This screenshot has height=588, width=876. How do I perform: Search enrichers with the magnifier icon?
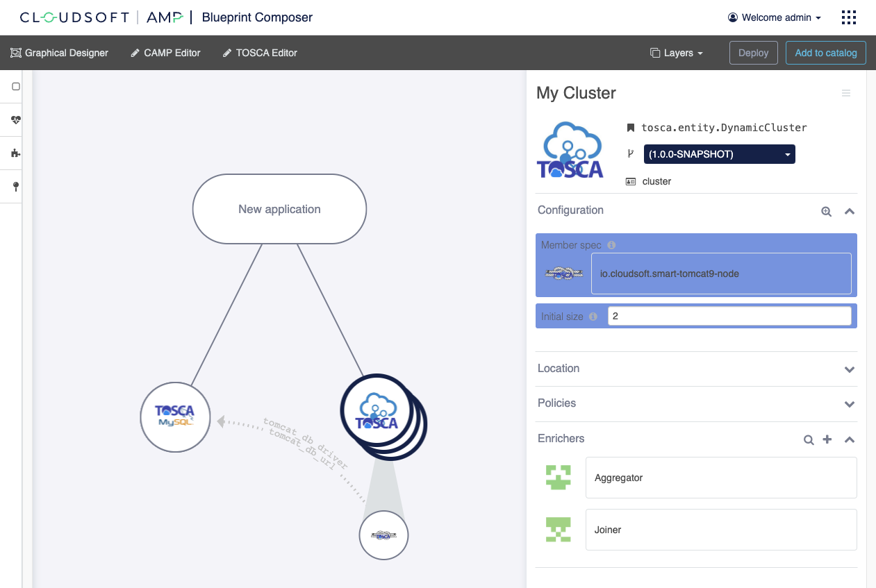click(x=809, y=439)
